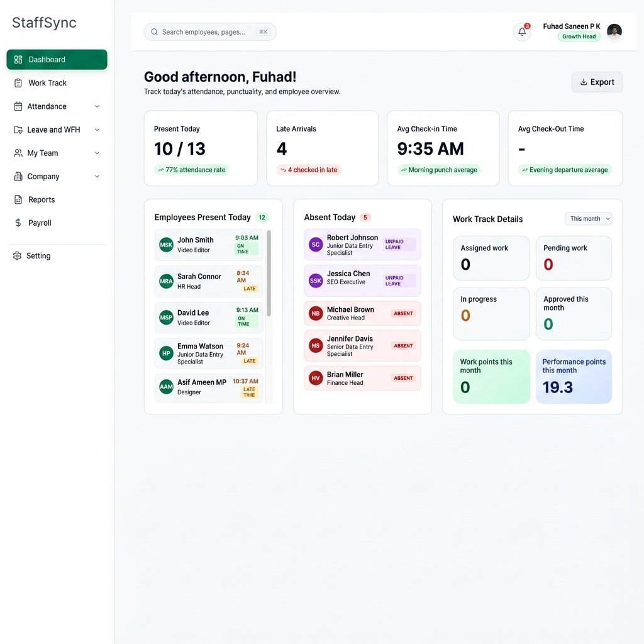Click the Assigned work tile
This screenshot has width=644, height=644.
coord(491,258)
